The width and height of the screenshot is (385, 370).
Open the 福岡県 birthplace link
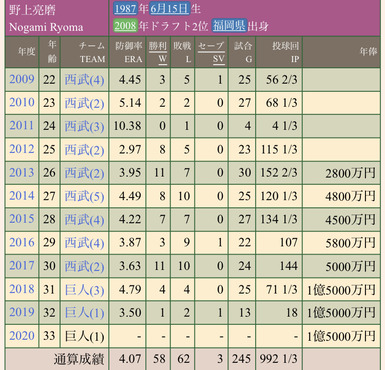[229, 26]
